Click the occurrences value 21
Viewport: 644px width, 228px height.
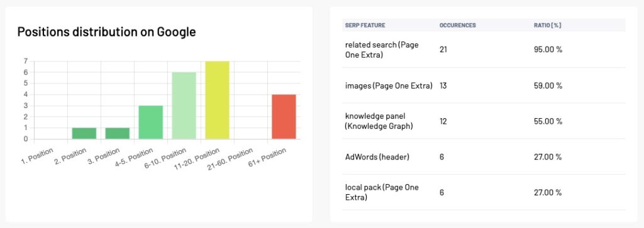coord(443,50)
